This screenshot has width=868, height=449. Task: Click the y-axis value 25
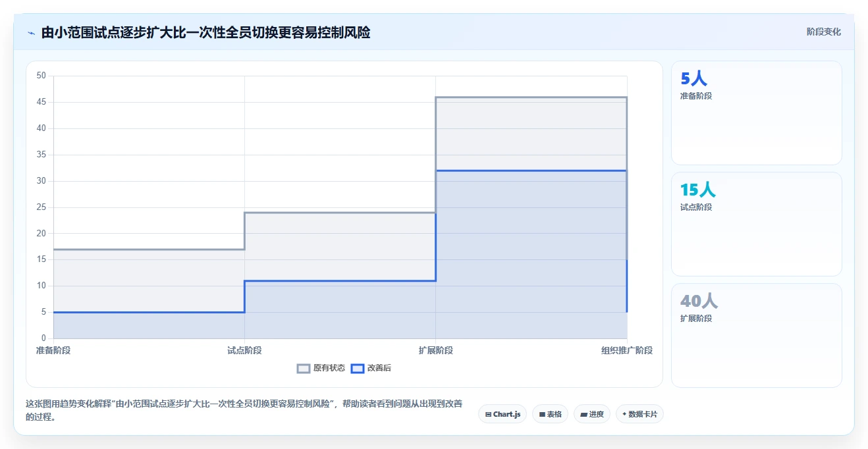tap(41, 207)
